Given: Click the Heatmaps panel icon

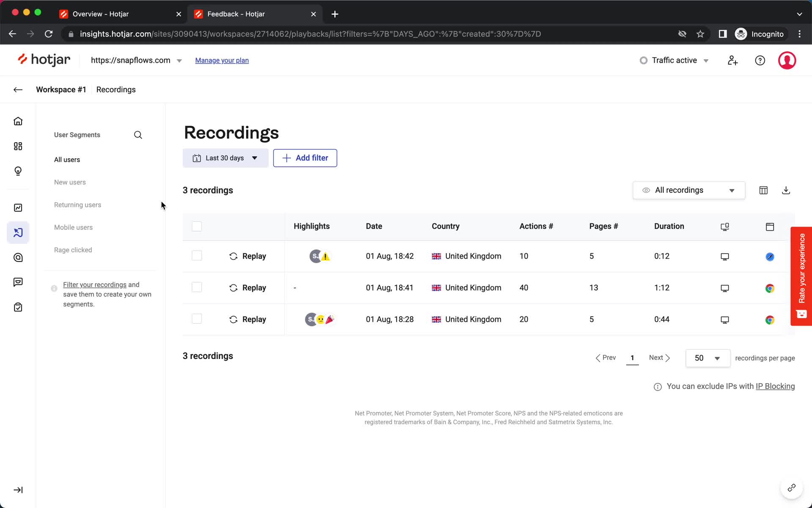Looking at the screenshot, I should tap(18, 257).
